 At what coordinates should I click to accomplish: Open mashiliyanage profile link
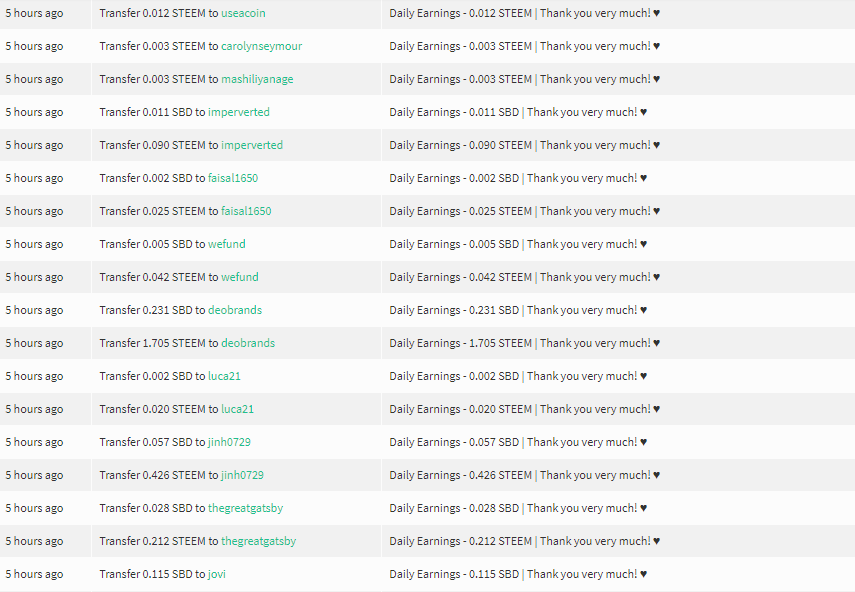[257, 80]
